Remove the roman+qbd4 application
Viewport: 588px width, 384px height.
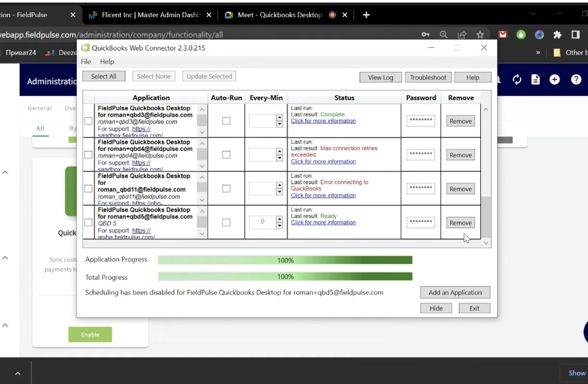click(461, 155)
